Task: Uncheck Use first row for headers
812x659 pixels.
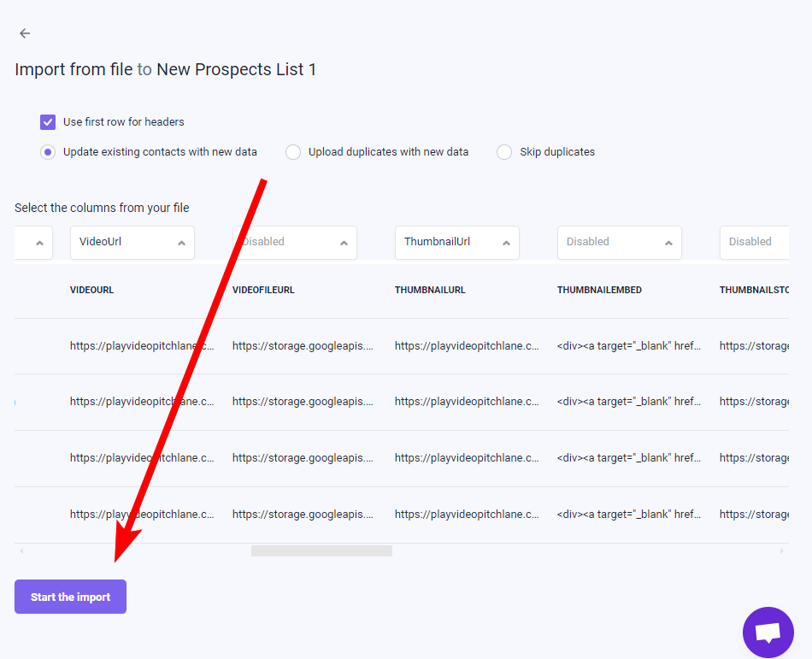Action: click(48, 122)
